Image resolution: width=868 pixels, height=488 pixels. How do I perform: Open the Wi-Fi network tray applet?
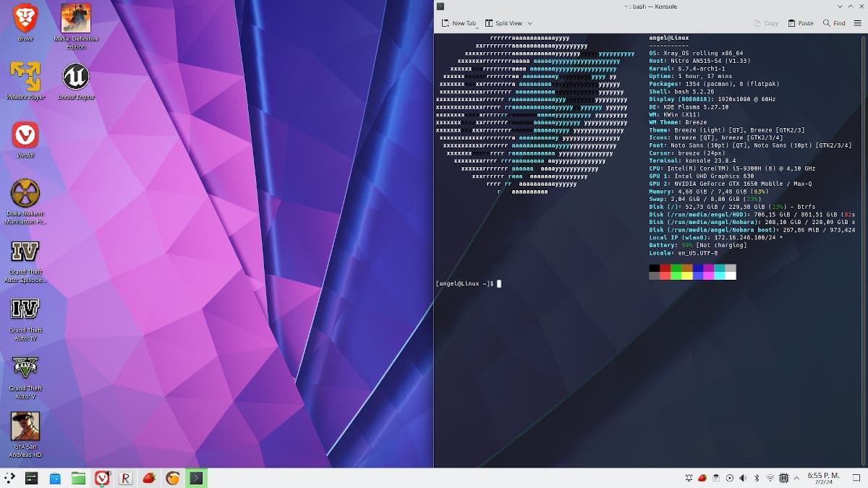pos(770,478)
